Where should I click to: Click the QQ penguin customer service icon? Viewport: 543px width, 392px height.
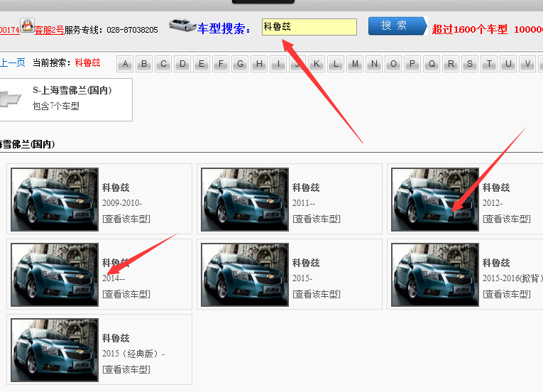click(x=27, y=26)
